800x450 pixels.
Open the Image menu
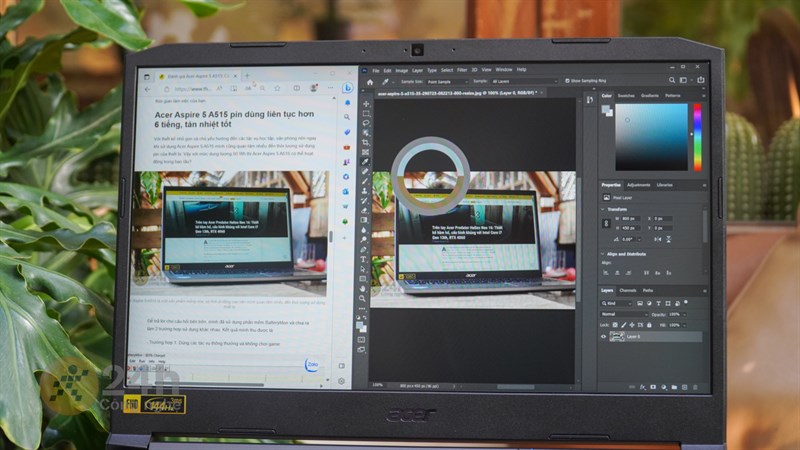(402, 70)
